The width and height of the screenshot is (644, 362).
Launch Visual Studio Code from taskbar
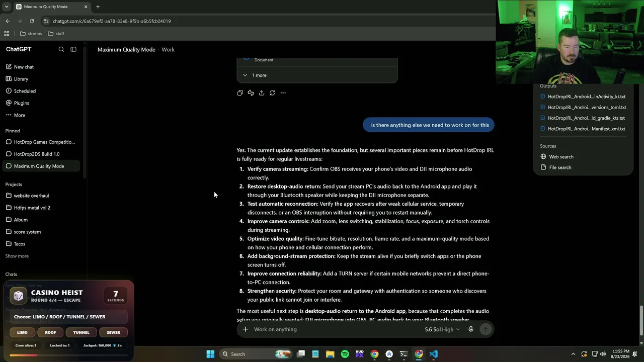tap(433, 354)
